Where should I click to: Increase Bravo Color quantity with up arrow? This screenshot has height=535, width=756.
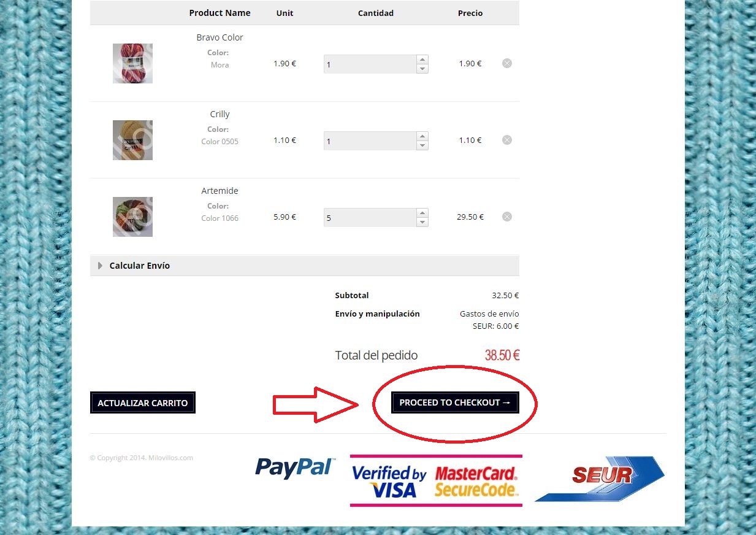422,60
